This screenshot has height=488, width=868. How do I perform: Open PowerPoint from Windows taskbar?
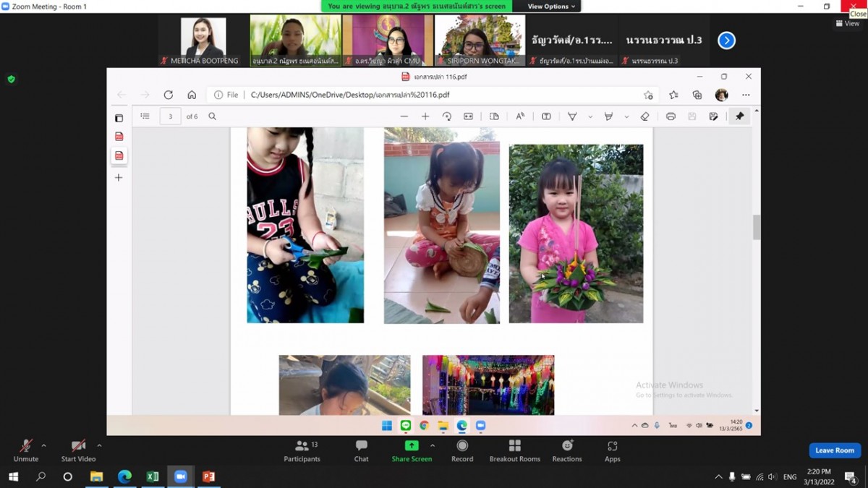208,476
